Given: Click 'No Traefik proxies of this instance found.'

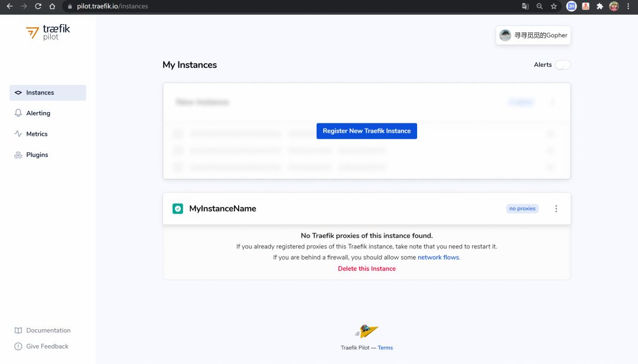Looking at the screenshot, I should coord(367,235).
